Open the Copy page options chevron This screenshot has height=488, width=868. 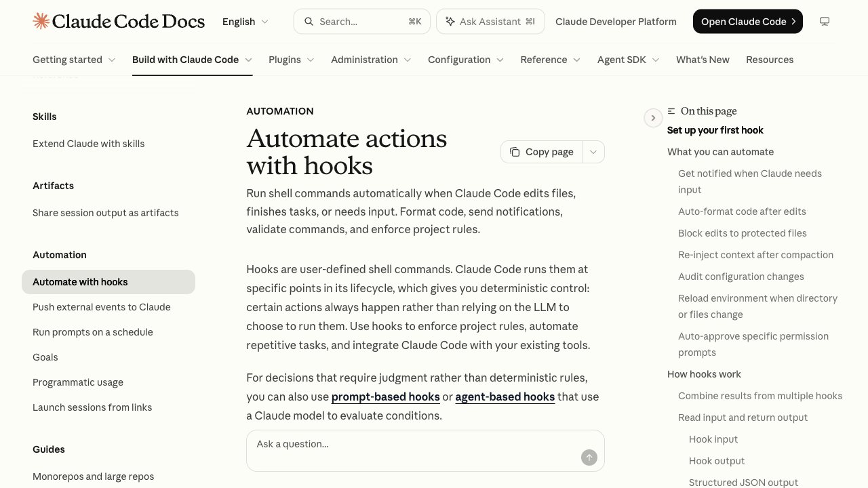[593, 152]
